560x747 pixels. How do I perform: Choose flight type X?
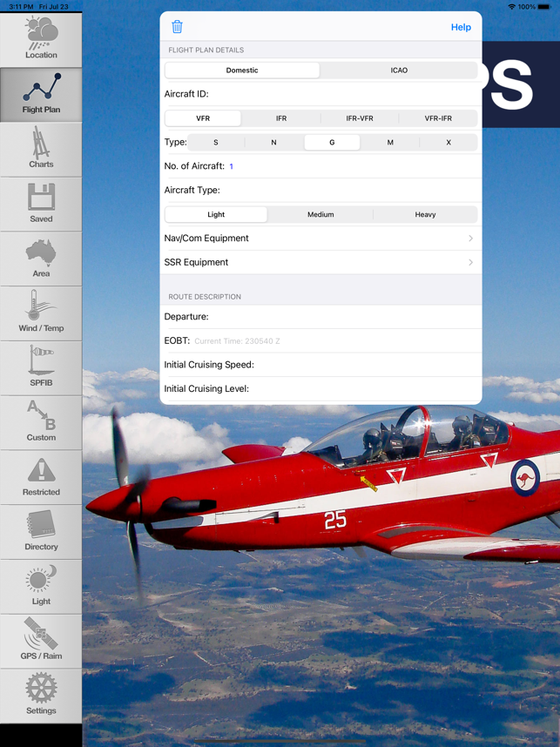(449, 142)
